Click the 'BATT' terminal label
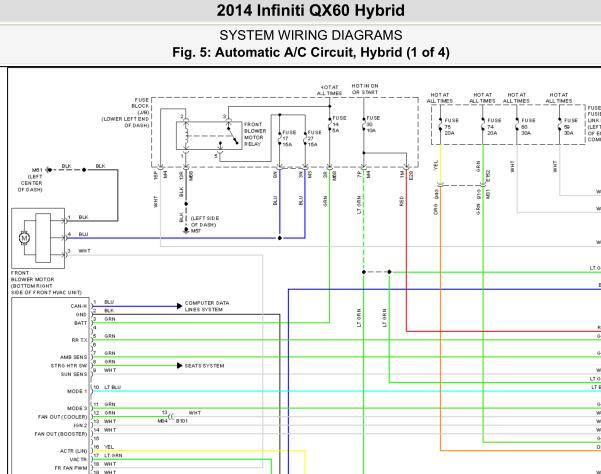The height and width of the screenshot is (474, 601). (x=80, y=323)
